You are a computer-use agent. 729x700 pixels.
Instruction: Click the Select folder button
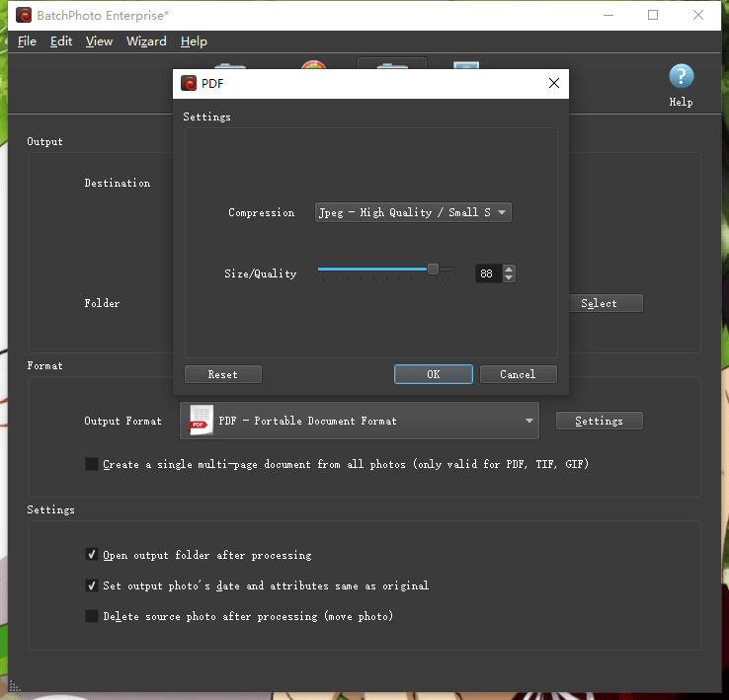pos(607,303)
